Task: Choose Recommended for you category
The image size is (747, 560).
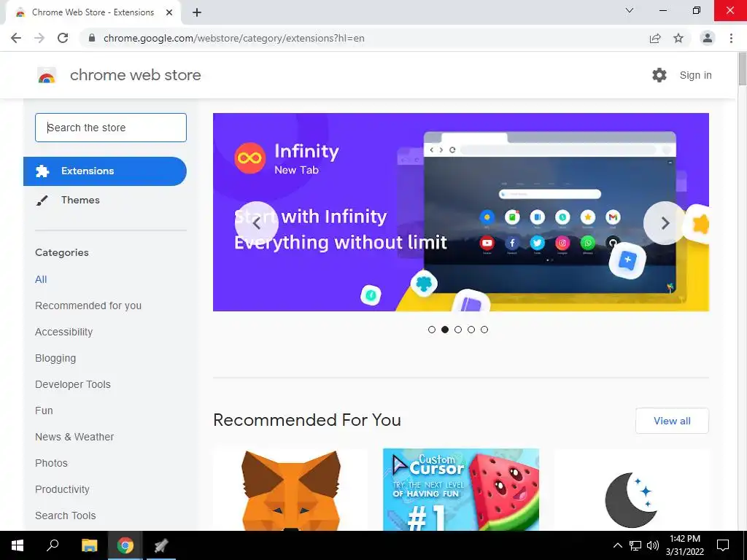Action: click(x=88, y=306)
